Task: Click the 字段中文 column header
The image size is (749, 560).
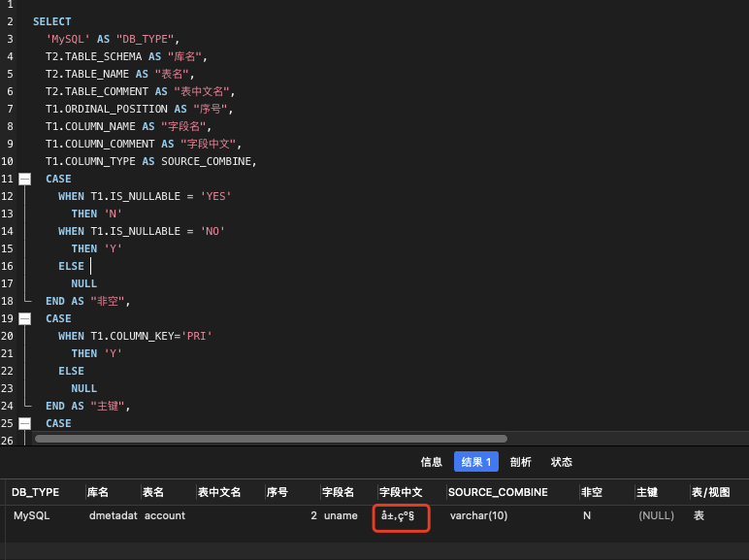Action: pyautogui.click(x=401, y=492)
